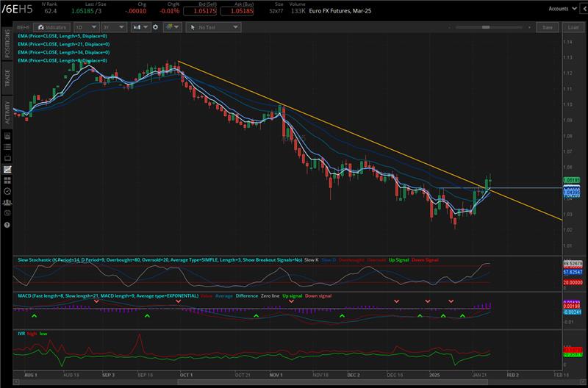Click the first MACD up signal arrow

[35, 317]
